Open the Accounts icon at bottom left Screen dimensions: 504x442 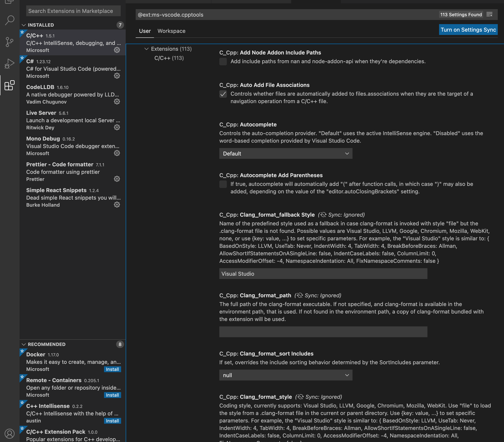tap(9, 434)
